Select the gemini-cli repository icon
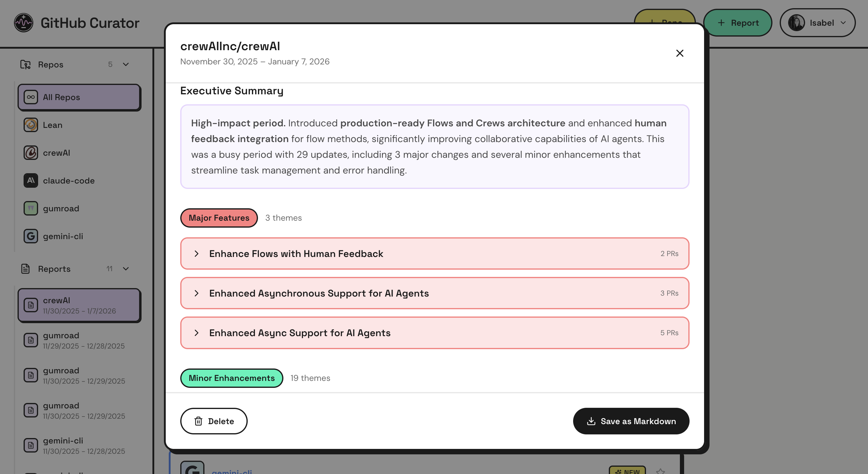The height and width of the screenshot is (474, 868). [x=31, y=236]
